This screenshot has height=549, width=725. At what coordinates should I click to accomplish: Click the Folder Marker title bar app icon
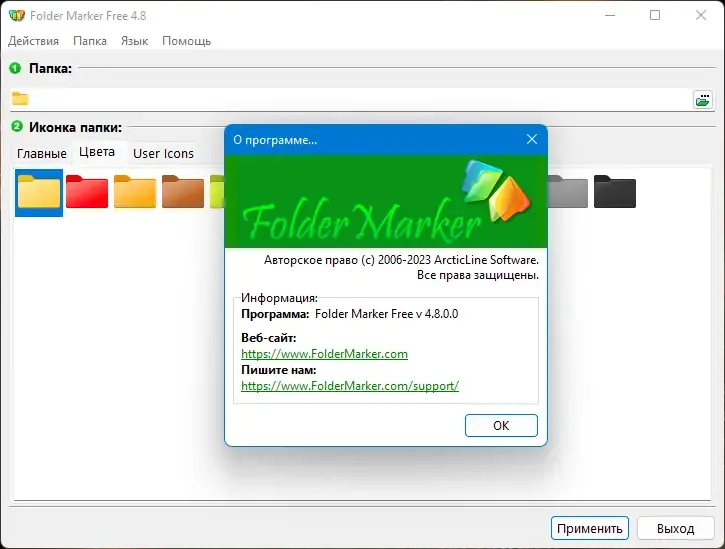(x=17, y=15)
